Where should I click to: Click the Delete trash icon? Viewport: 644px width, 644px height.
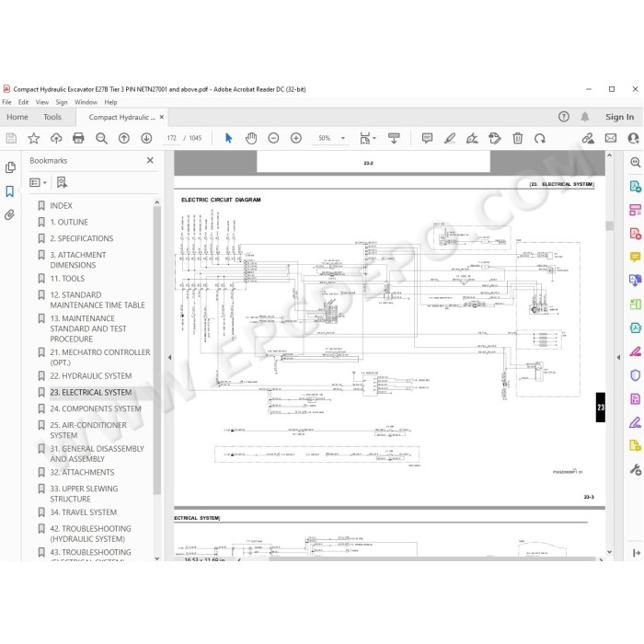(518, 138)
